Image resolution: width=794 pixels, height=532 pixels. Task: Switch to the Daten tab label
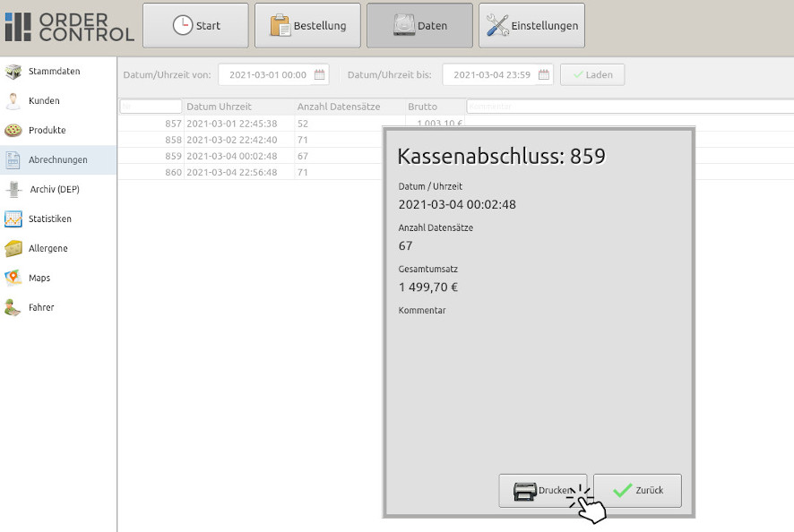pos(433,26)
